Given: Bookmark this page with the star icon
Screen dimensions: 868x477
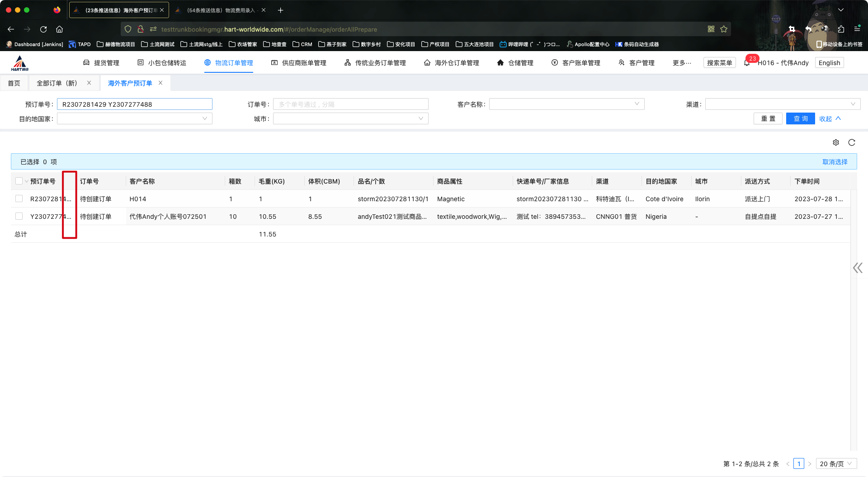Looking at the screenshot, I should (724, 29).
